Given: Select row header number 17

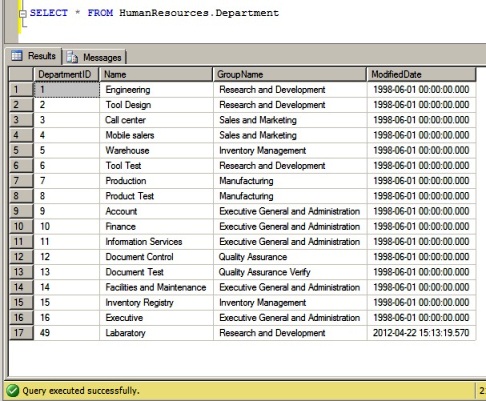Looking at the screenshot, I should (x=21, y=333).
